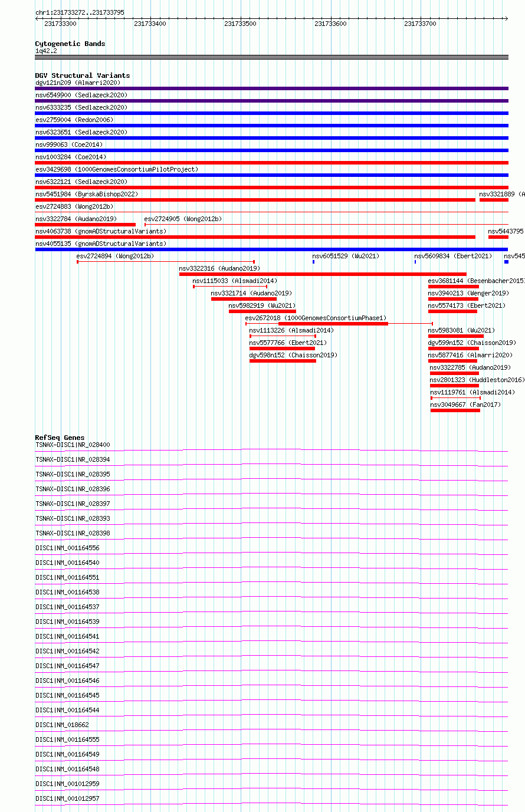Click TSNAX-DISC1|NR_028397 transcript label
This screenshot has width=525, height=812.
tap(73, 504)
